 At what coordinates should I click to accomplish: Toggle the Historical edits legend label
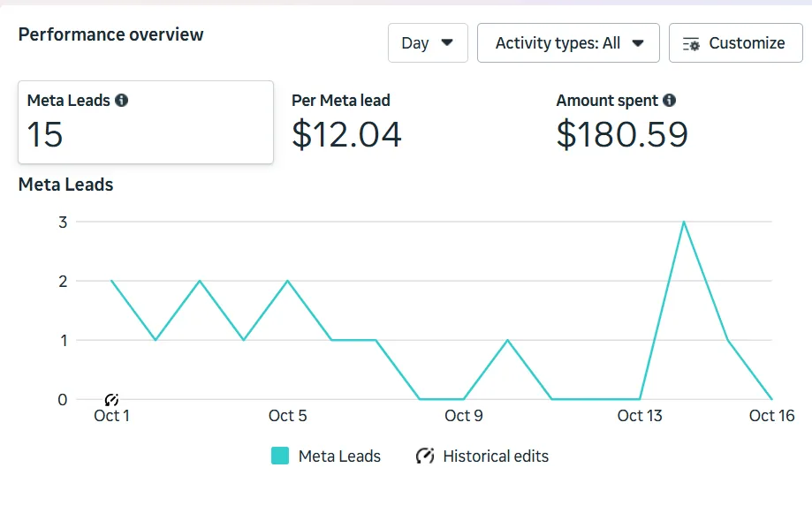pyautogui.click(x=496, y=456)
